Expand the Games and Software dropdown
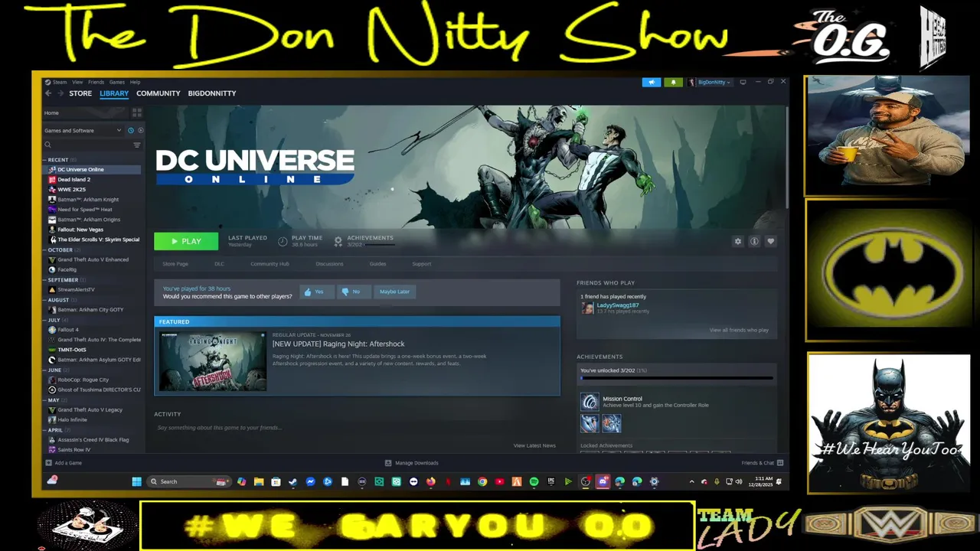Screen dimensions: 980x551 83,131
